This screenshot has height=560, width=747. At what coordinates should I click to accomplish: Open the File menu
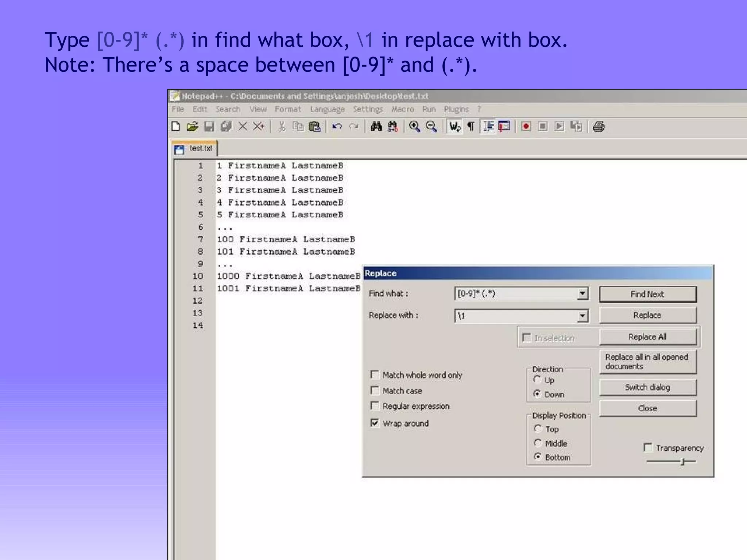pyautogui.click(x=178, y=109)
